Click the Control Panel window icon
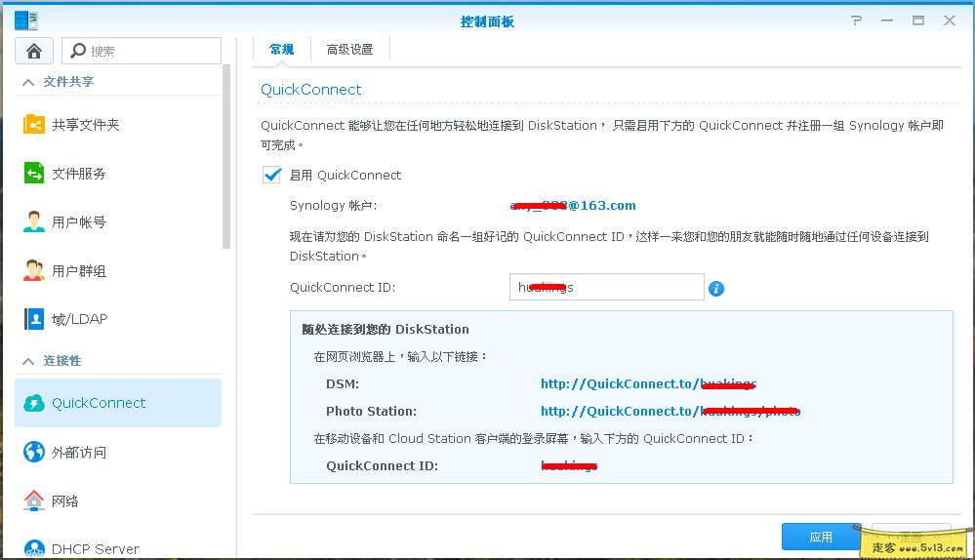 [26, 20]
